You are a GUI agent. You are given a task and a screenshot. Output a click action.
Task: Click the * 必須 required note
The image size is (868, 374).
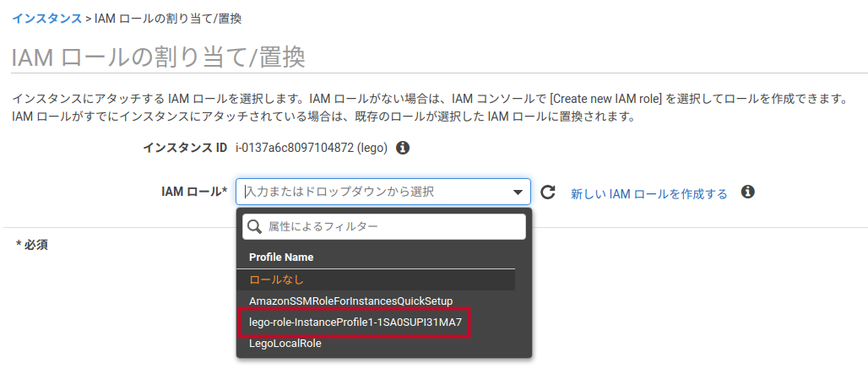click(x=31, y=245)
